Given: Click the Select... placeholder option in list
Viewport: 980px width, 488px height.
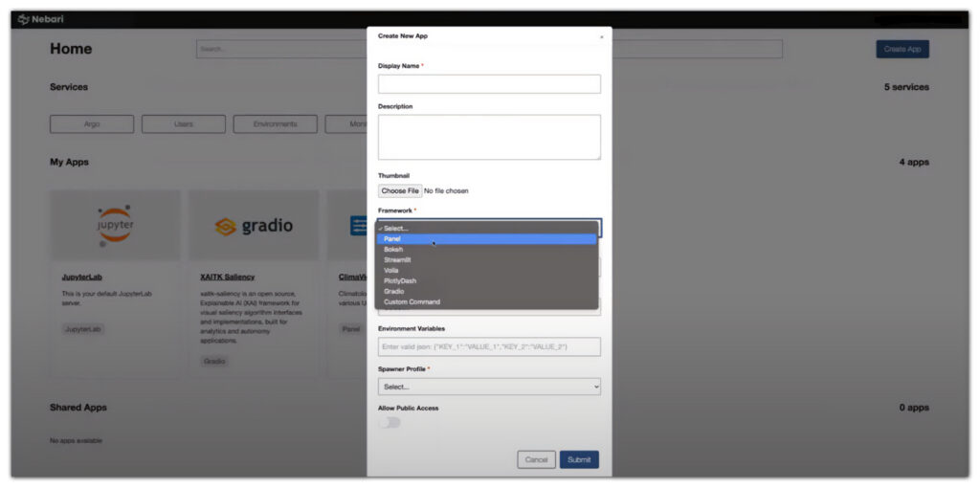Looking at the screenshot, I should tap(486, 228).
